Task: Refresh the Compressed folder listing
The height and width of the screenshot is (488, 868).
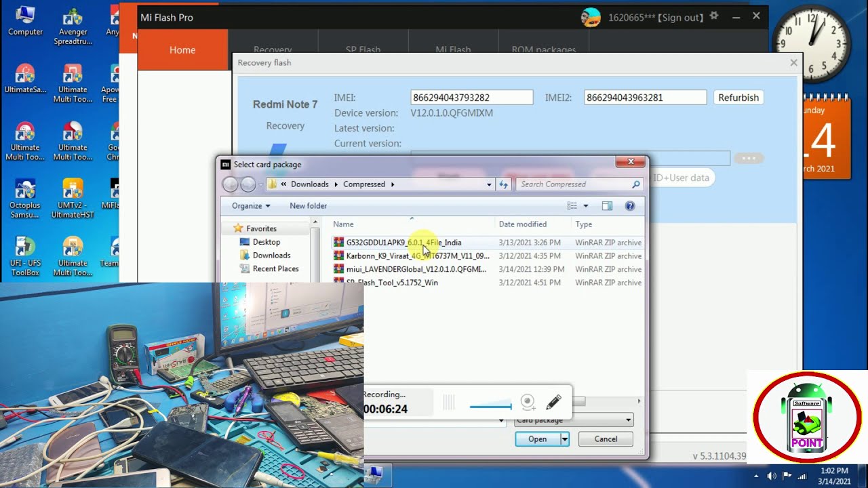Action: pos(503,184)
